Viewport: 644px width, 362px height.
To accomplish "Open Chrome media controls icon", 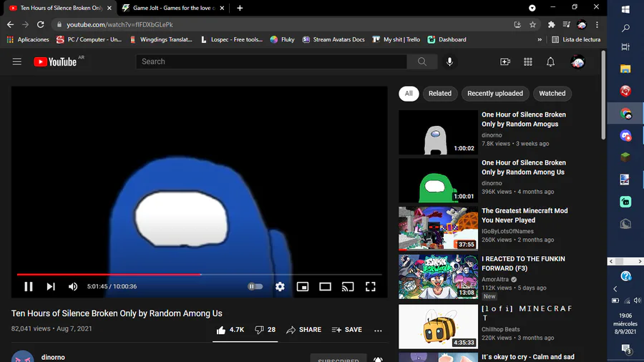I will [x=567, y=24].
